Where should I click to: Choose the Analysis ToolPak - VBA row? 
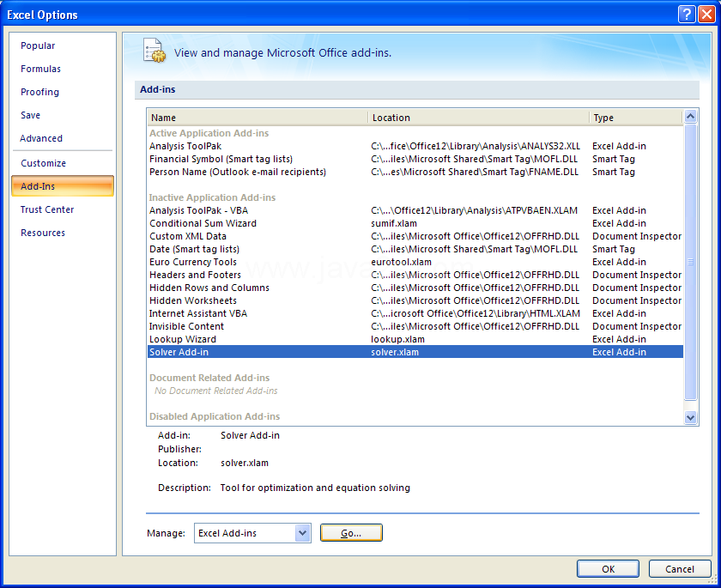(x=415, y=210)
